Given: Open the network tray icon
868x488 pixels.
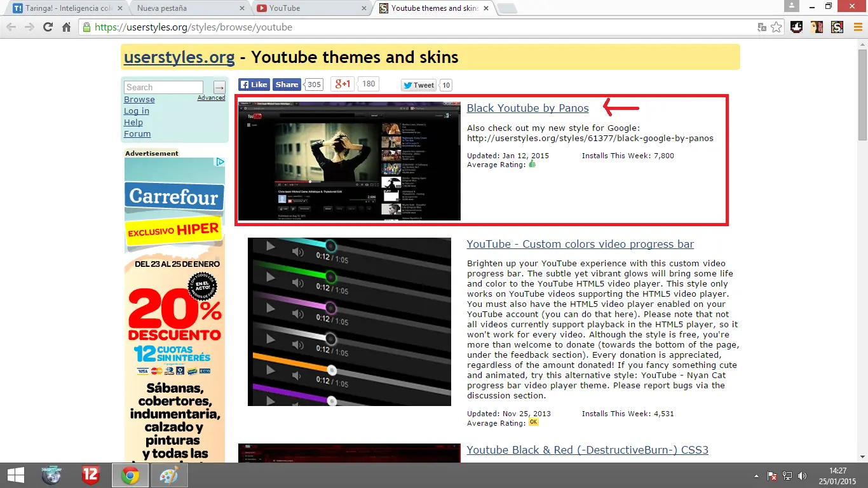Looking at the screenshot, I should [x=787, y=476].
